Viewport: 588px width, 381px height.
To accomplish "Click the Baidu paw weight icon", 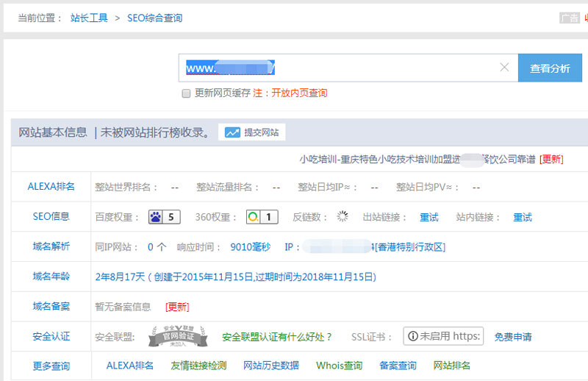I will [156, 217].
